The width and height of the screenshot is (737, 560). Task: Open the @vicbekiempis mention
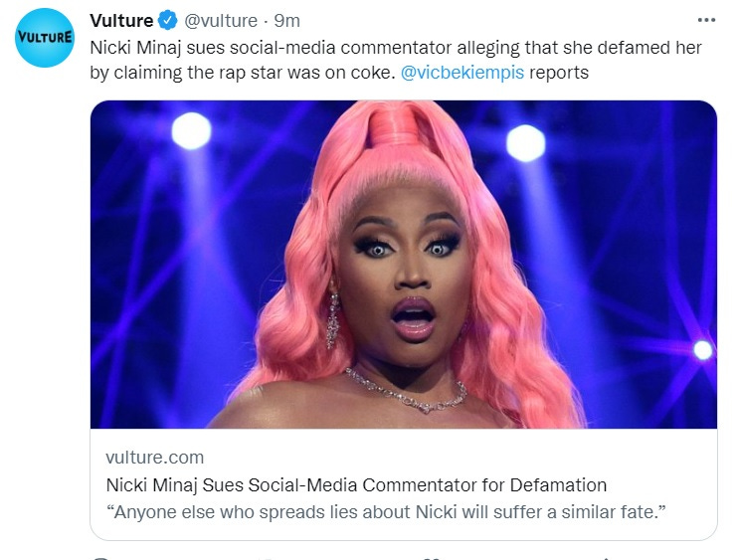click(462, 73)
